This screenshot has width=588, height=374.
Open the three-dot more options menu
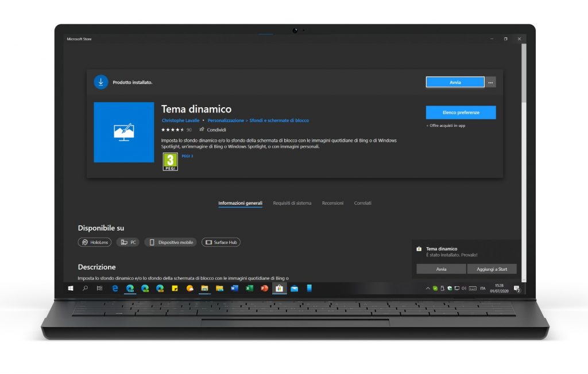pos(490,83)
